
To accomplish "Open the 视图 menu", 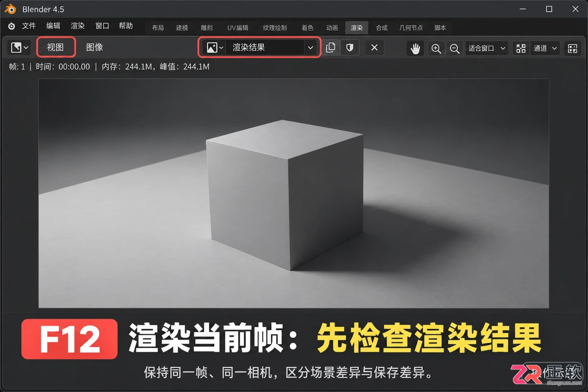I will (56, 47).
